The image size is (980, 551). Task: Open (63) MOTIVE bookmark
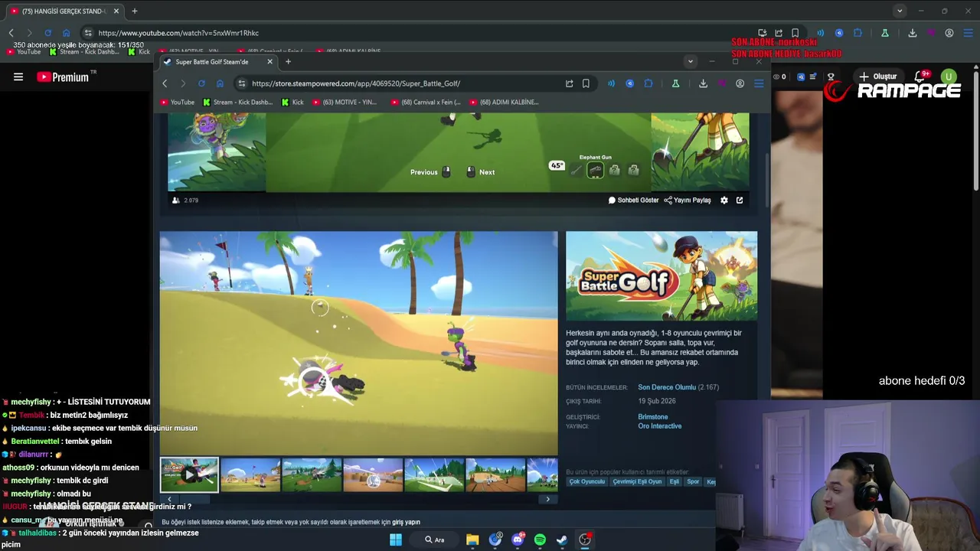(345, 102)
